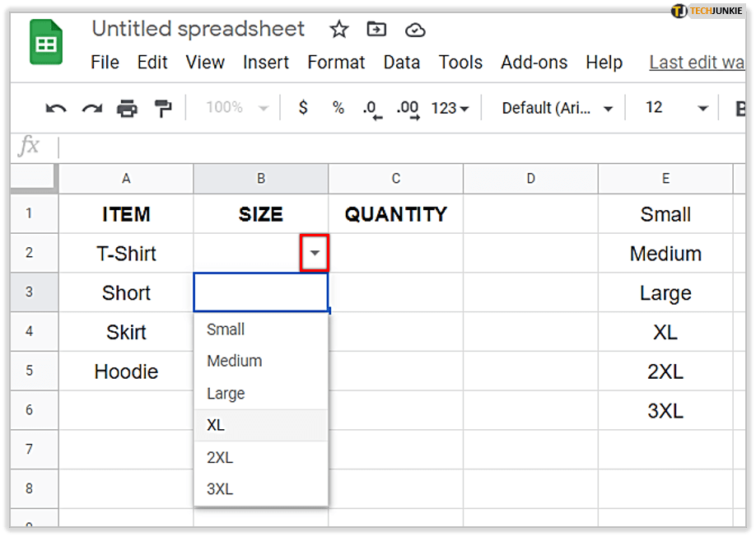Image resolution: width=756 pixels, height=537 pixels.
Task: Open the Data menu
Action: pos(401,63)
